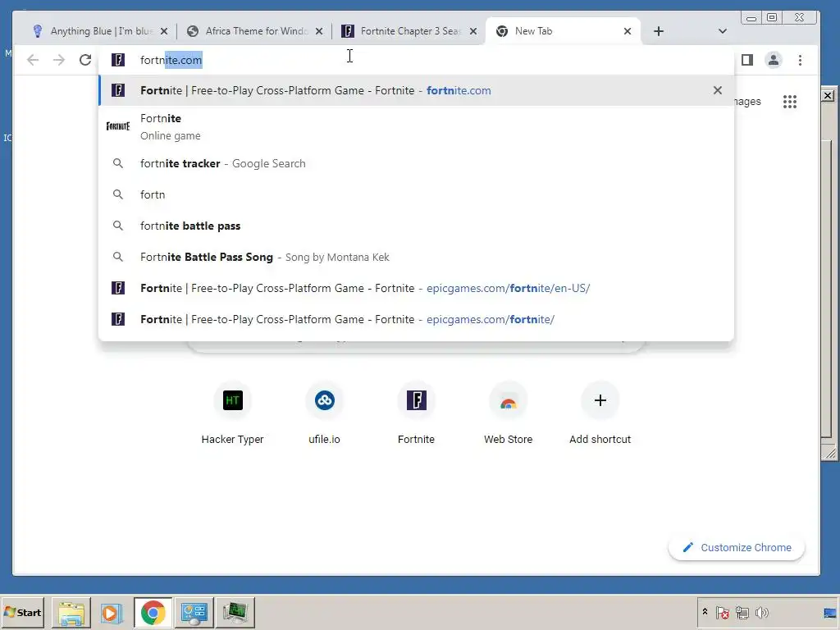Open the Google apps grid
Viewport: 840px width, 630px height.
[790, 102]
